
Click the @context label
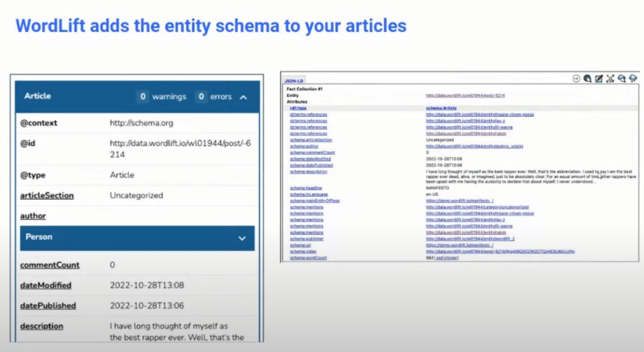coord(39,123)
